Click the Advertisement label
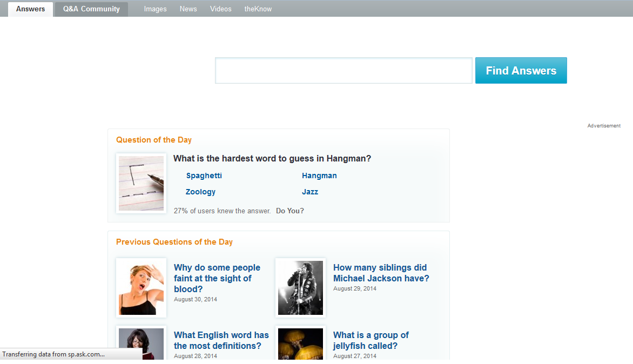The width and height of the screenshot is (633, 364). point(604,125)
